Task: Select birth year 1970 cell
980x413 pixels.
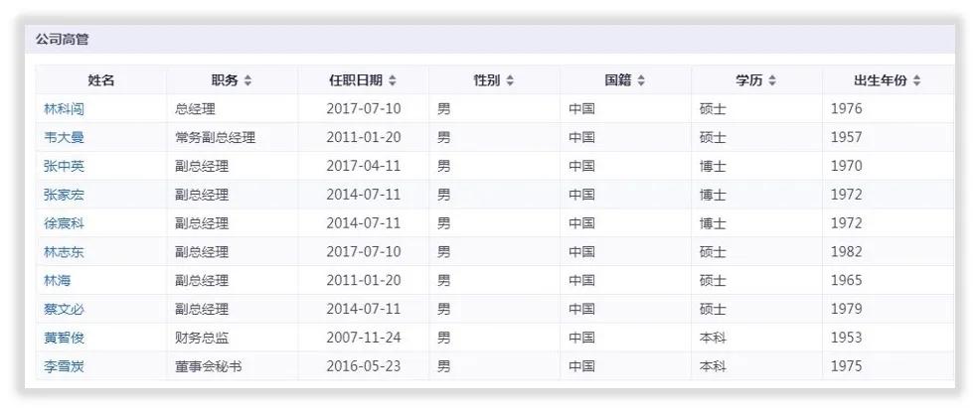Action: [x=889, y=167]
